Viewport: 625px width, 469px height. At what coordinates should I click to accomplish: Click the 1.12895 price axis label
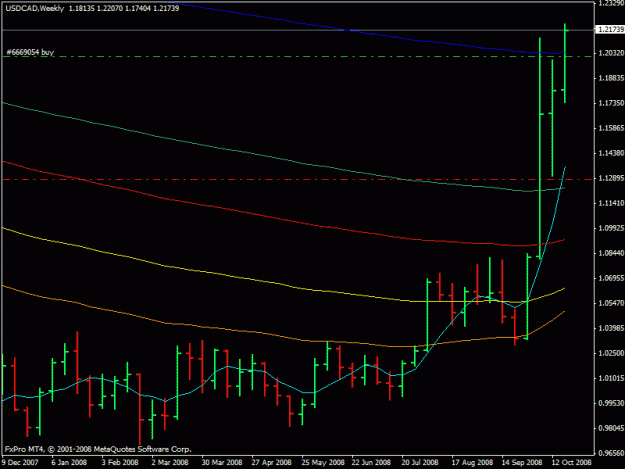pos(611,178)
